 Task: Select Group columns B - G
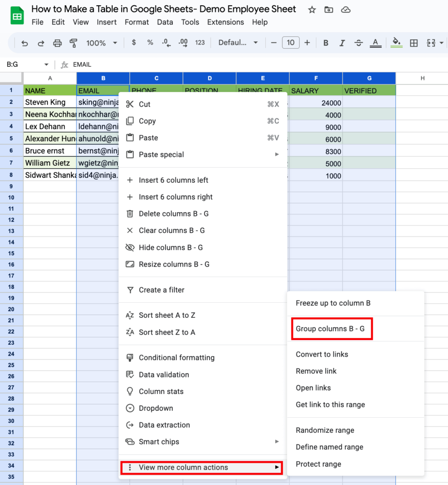356,329
